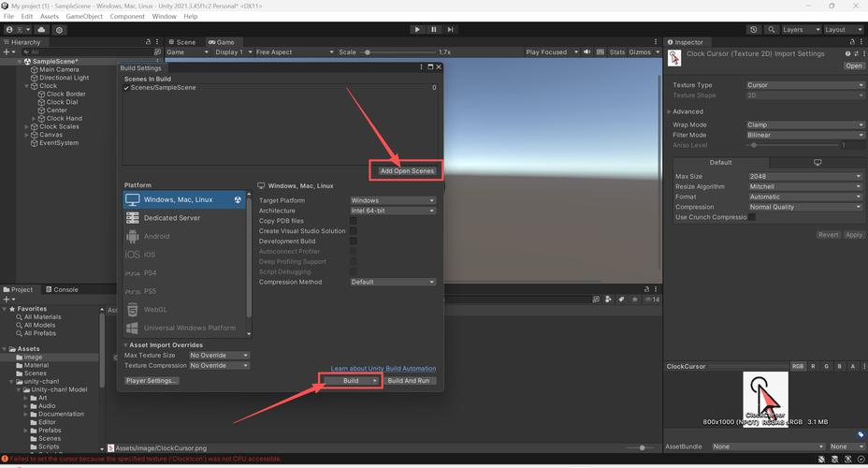The image size is (868, 468).
Task: Open the Window menu
Action: (164, 16)
